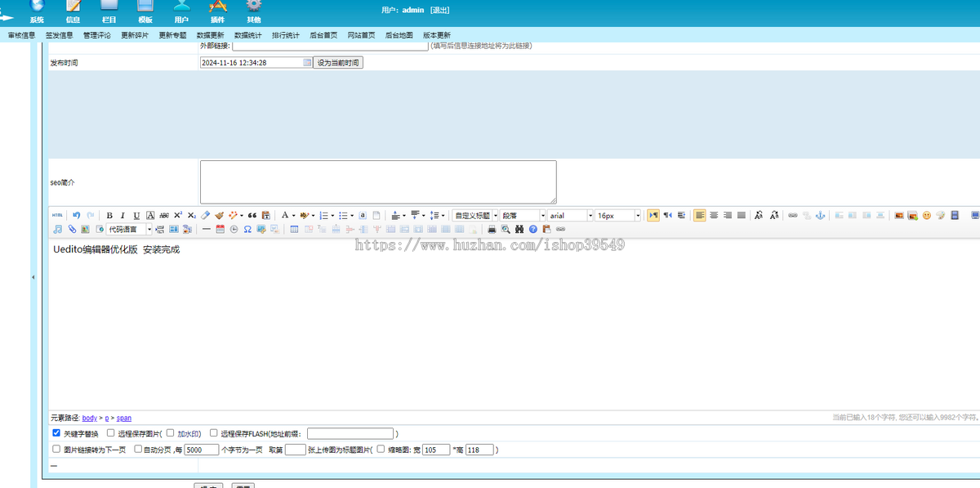Click the seo简介 text area
Image resolution: width=980 pixels, height=488 pixels.
click(x=378, y=181)
